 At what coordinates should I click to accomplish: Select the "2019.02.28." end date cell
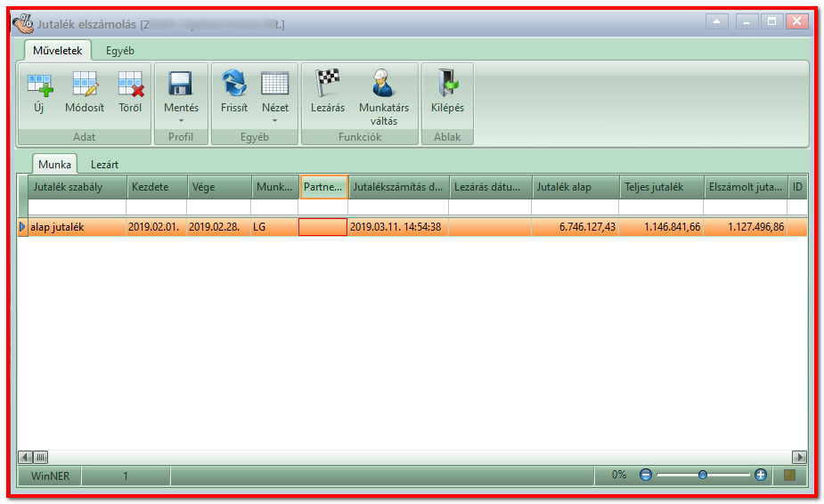point(218,227)
